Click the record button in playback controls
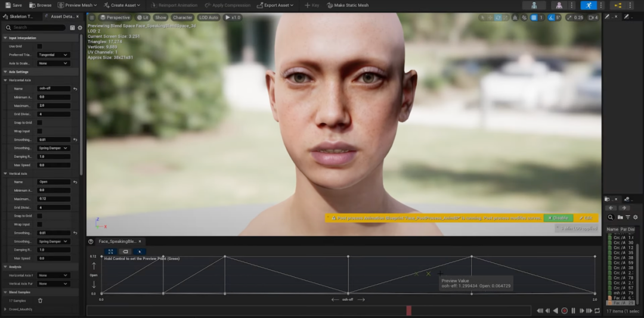 (x=564, y=311)
